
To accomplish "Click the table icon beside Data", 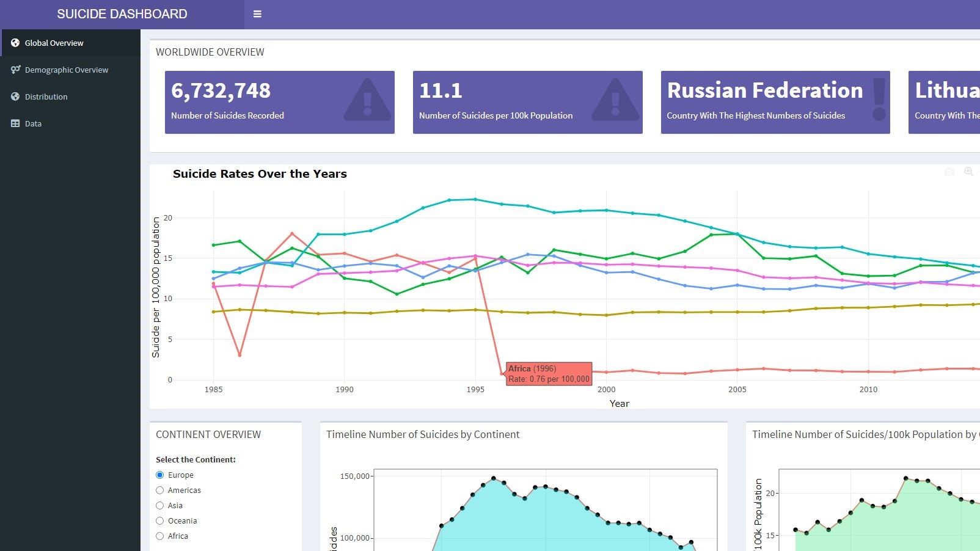I will (15, 123).
